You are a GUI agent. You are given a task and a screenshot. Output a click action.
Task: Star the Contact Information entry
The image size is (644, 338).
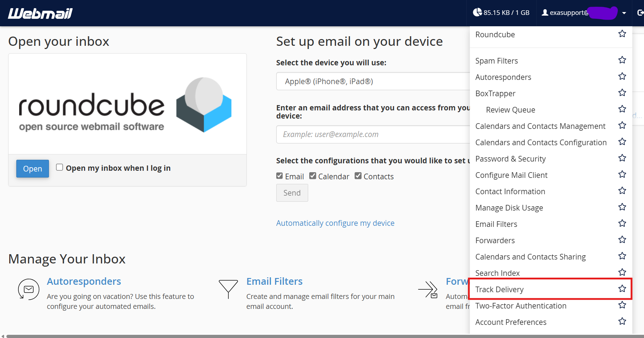point(622,191)
